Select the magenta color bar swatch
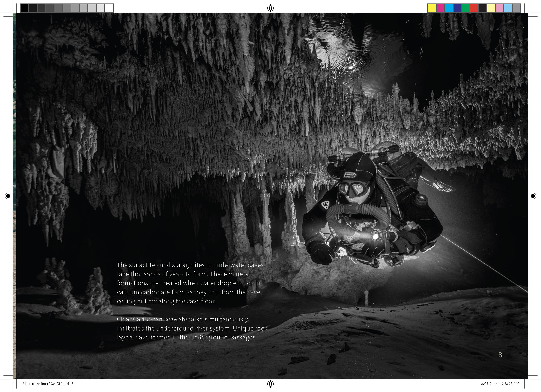Screen dimensions: 541x392 tap(440, 8)
